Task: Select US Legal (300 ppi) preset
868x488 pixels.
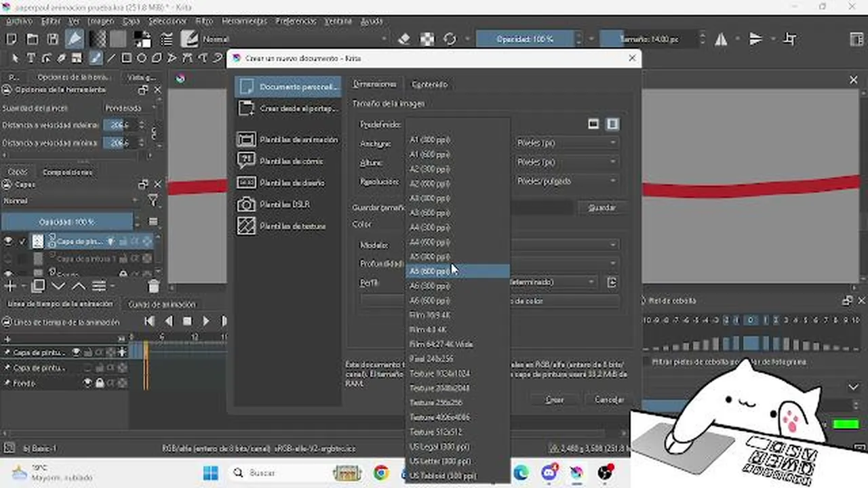Action: coord(457,447)
